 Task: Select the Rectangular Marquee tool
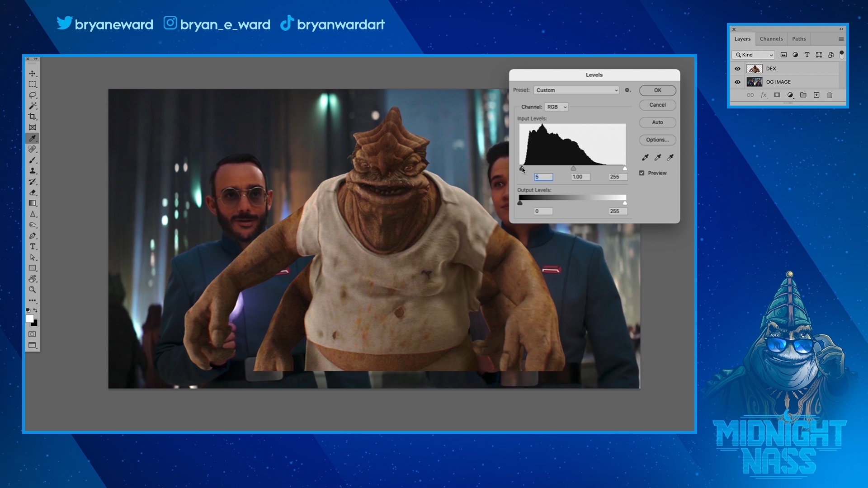[33, 84]
